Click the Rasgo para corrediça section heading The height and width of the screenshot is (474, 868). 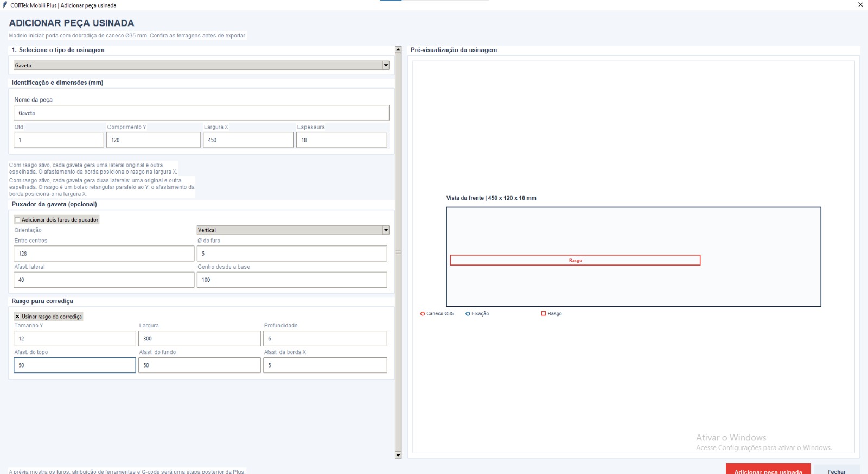coord(42,301)
